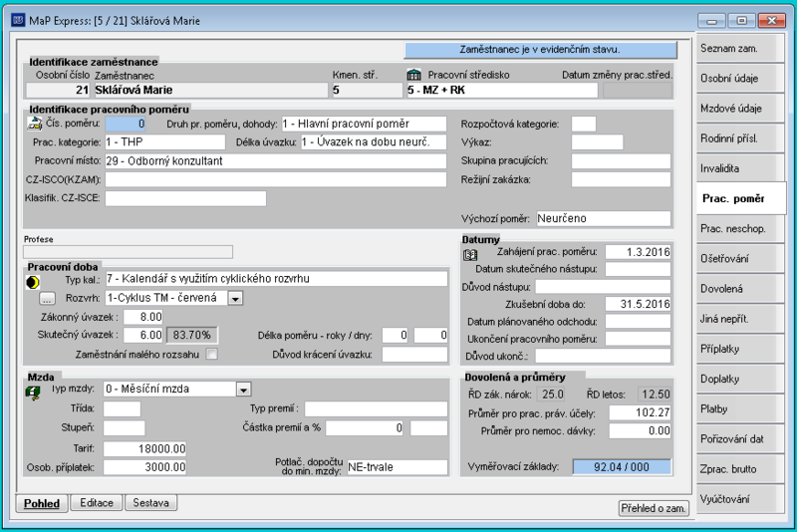Image resolution: width=797 pixels, height=532 pixels.
Task: Click the Sestava button
Action: (x=151, y=502)
